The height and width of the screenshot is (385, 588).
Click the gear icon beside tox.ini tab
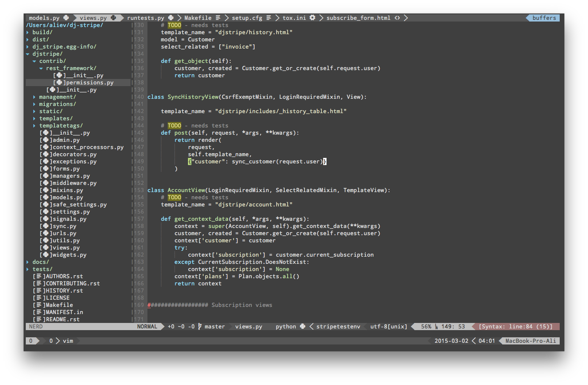312,18
